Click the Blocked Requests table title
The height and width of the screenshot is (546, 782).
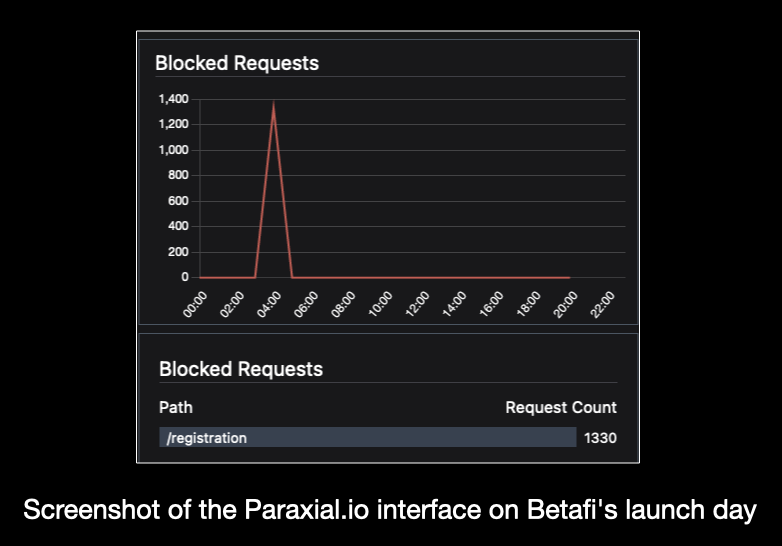tap(241, 369)
